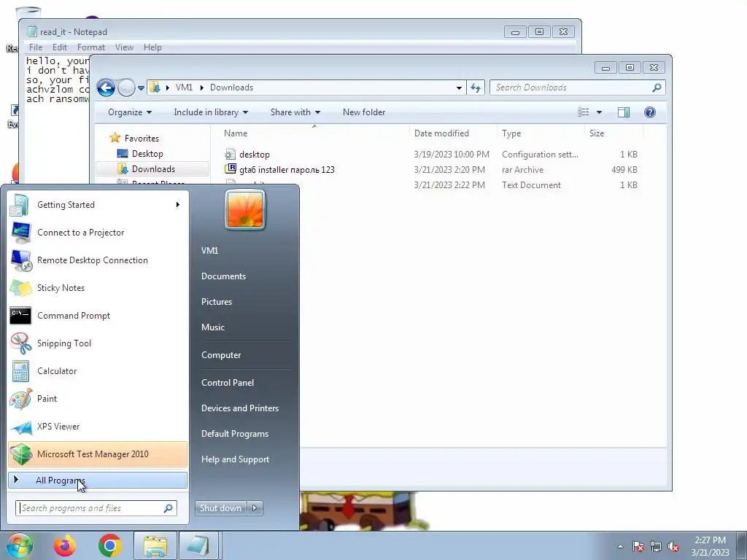This screenshot has width=747, height=560.
Task: Open Share with dropdown
Action: coord(295,112)
